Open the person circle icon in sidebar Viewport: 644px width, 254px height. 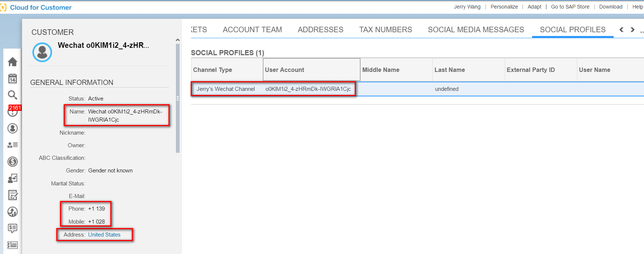coord(13,128)
